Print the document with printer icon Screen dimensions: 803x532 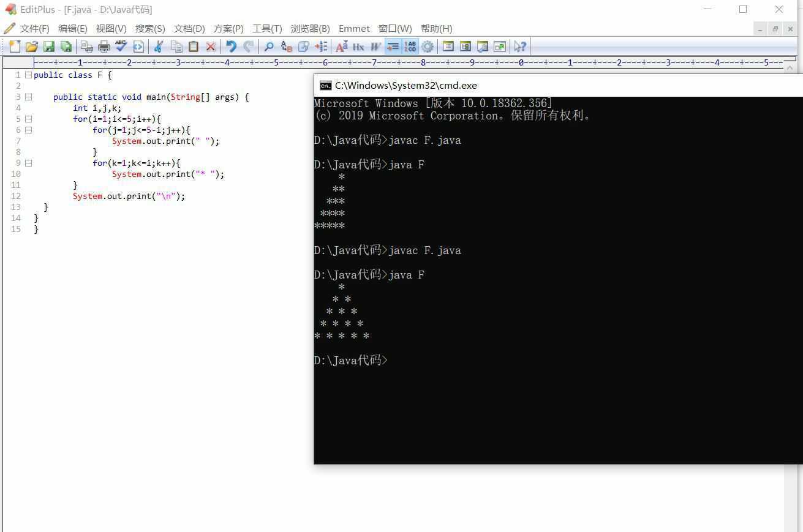coord(104,47)
